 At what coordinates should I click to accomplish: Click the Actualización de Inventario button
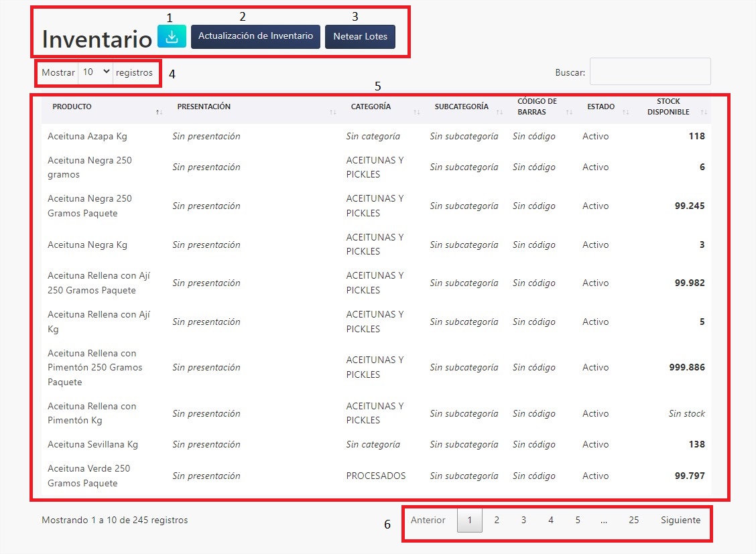(255, 37)
